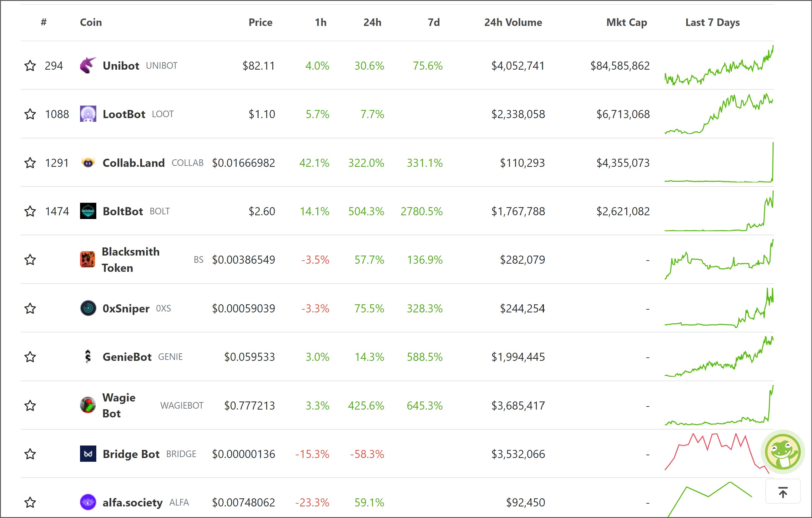The width and height of the screenshot is (812, 518).
Task: Sort by the # rank column
Action: point(43,22)
